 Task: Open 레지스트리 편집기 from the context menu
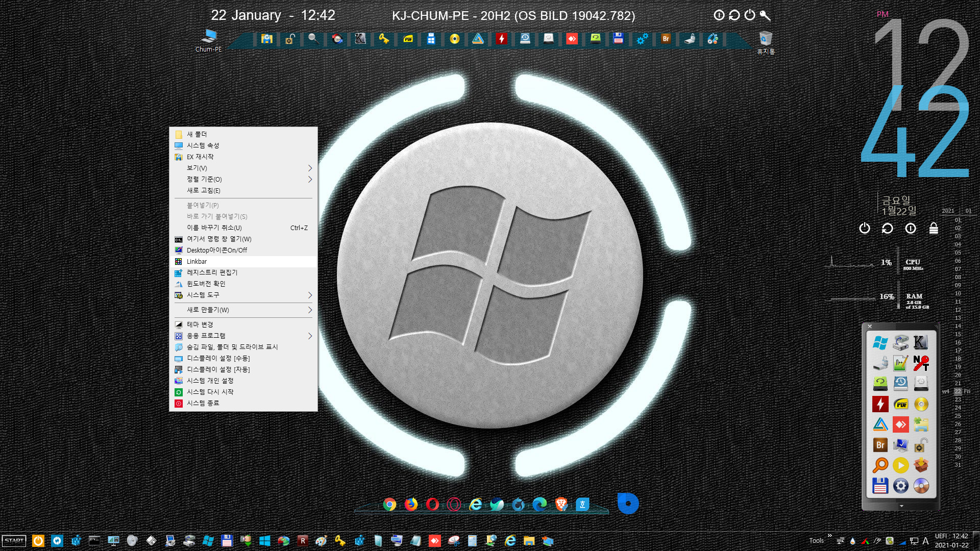click(x=243, y=272)
